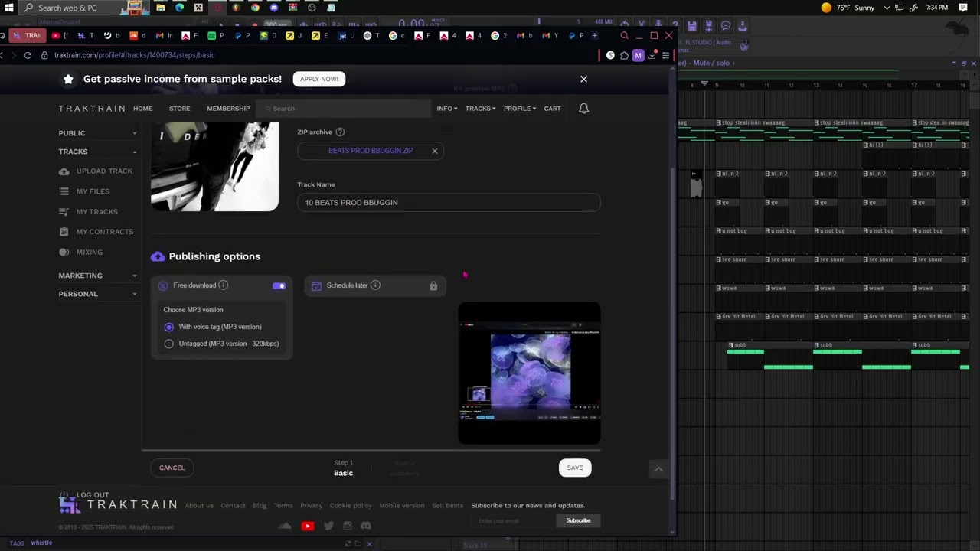
Task: Open the YouTube footer icon
Action: point(308,526)
